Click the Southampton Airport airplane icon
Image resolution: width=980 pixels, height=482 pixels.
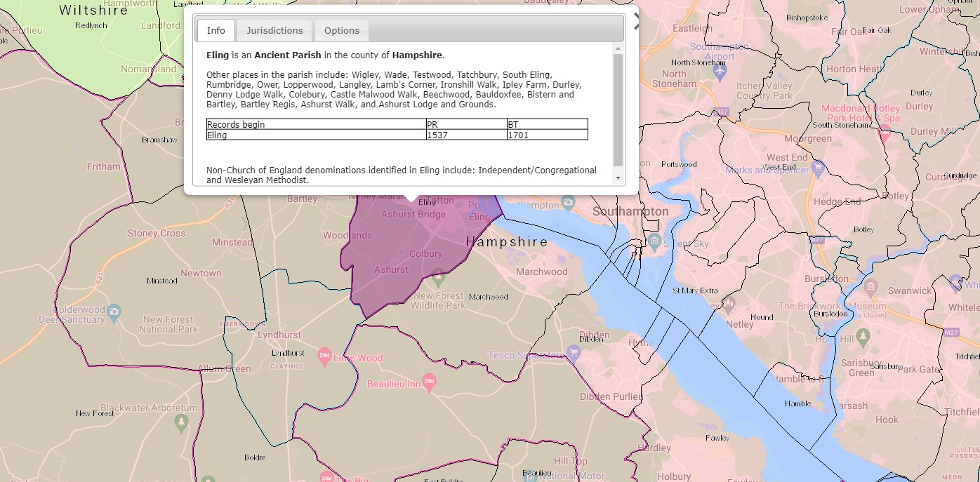point(720,72)
